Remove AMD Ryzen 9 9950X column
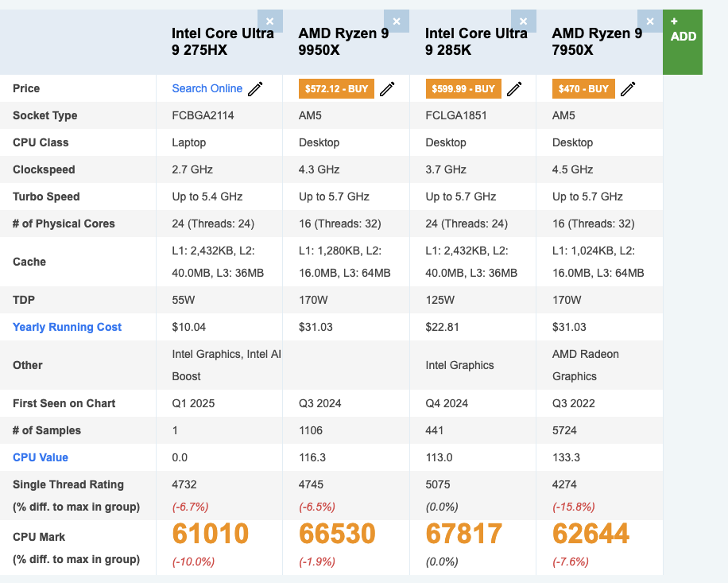Viewport: 728px width, 583px height. click(x=397, y=21)
